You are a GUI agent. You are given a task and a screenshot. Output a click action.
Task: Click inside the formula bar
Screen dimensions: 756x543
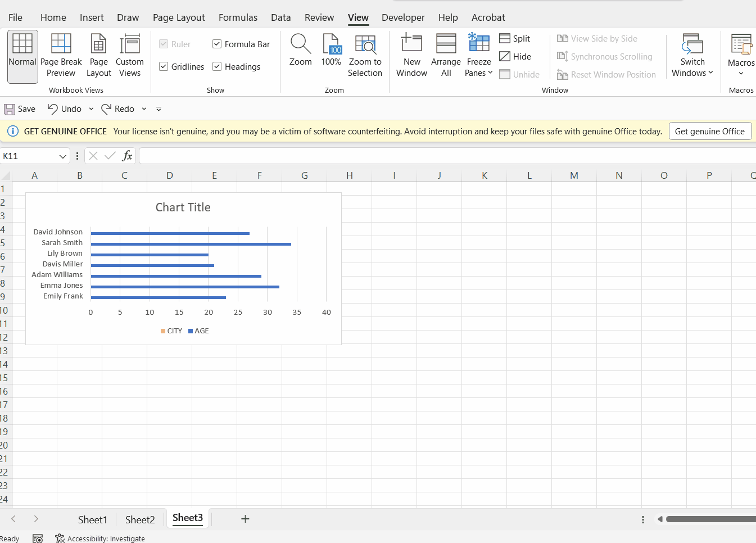(x=393, y=156)
